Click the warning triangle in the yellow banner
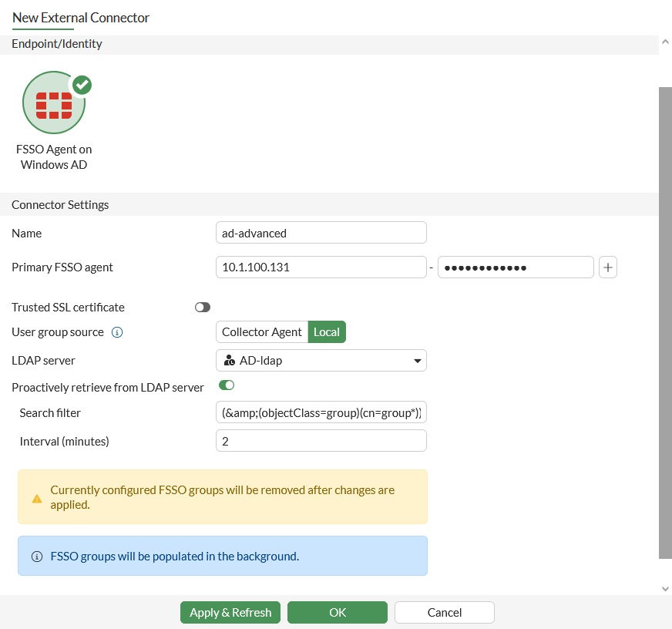 37,498
